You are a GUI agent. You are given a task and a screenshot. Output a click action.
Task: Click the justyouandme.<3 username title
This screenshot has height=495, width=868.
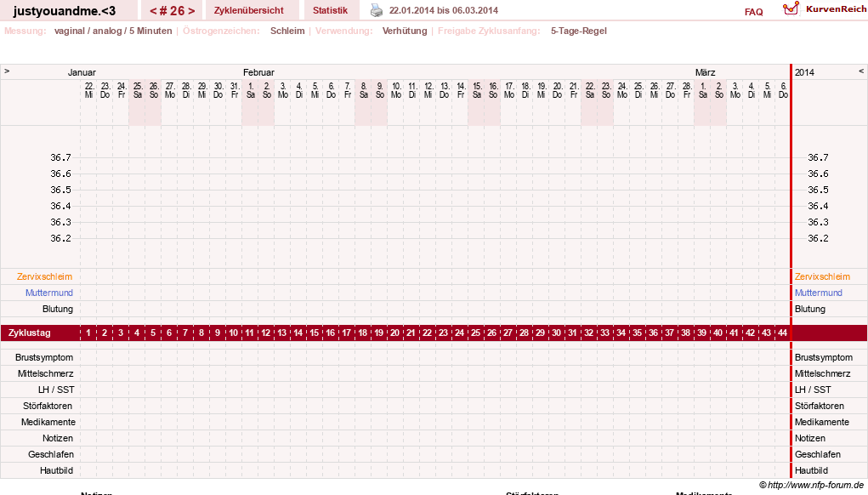pyautogui.click(x=65, y=10)
